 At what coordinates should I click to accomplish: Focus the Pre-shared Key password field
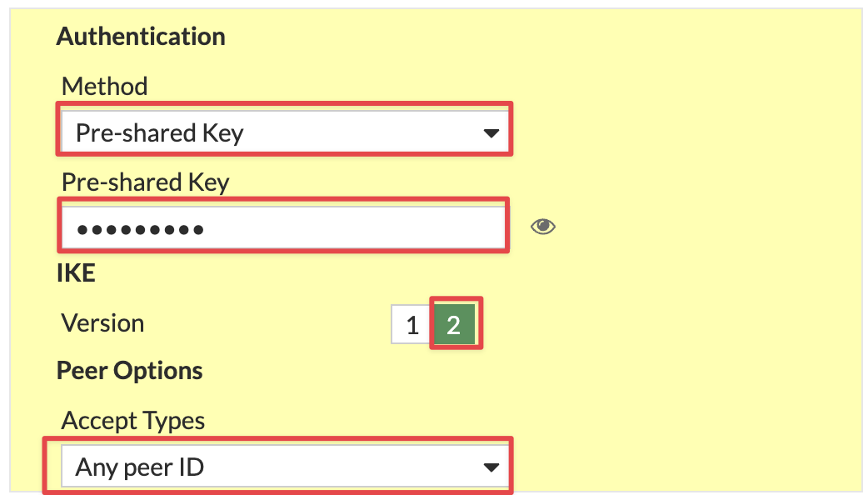tap(283, 227)
